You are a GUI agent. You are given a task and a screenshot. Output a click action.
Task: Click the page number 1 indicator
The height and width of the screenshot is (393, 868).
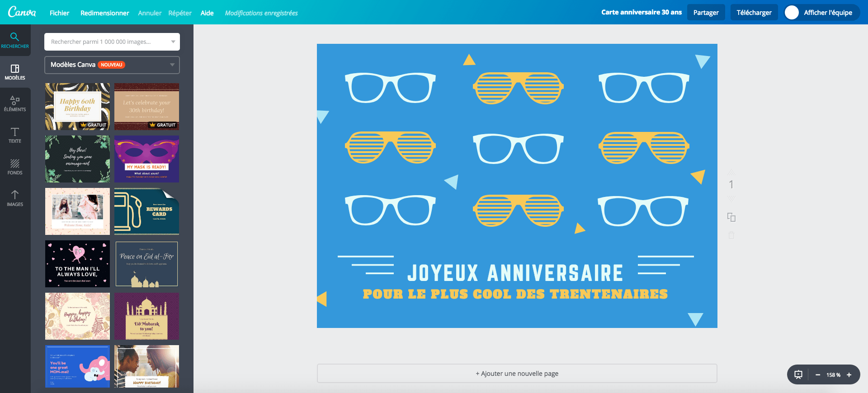731,184
